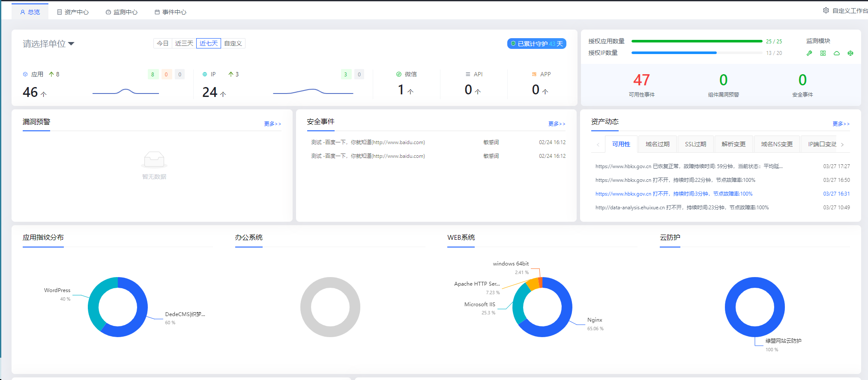Select the SSL过期 asset tab
The image size is (868, 380).
pos(695,144)
